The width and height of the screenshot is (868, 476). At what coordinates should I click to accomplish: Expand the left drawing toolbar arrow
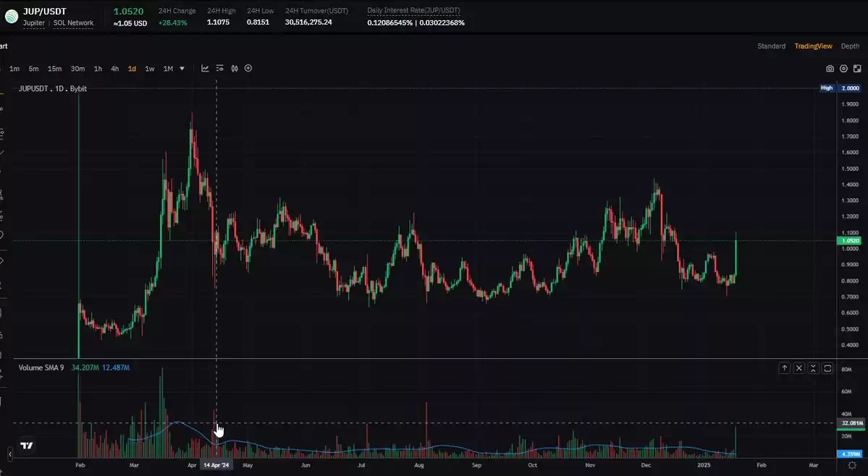pos(9,454)
